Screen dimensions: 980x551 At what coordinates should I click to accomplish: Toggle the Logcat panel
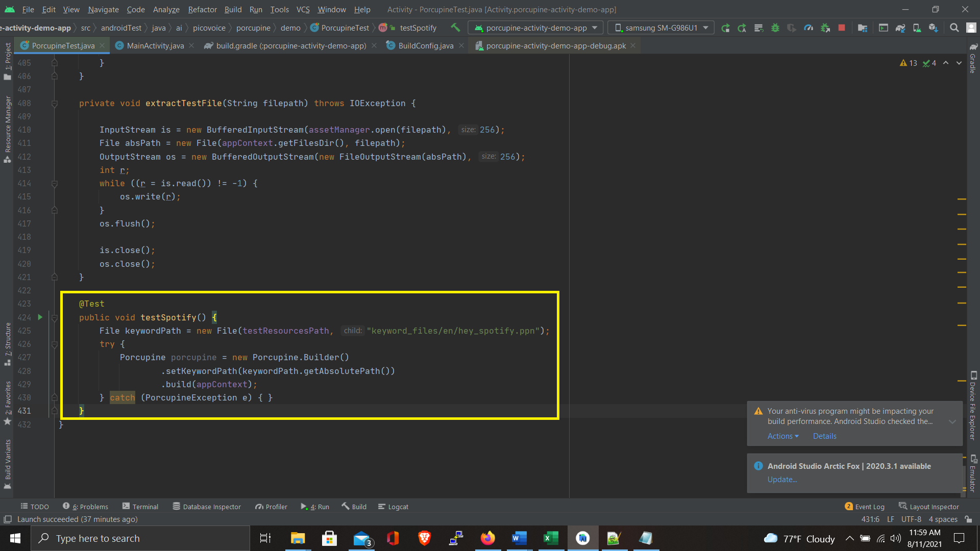[x=393, y=506]
